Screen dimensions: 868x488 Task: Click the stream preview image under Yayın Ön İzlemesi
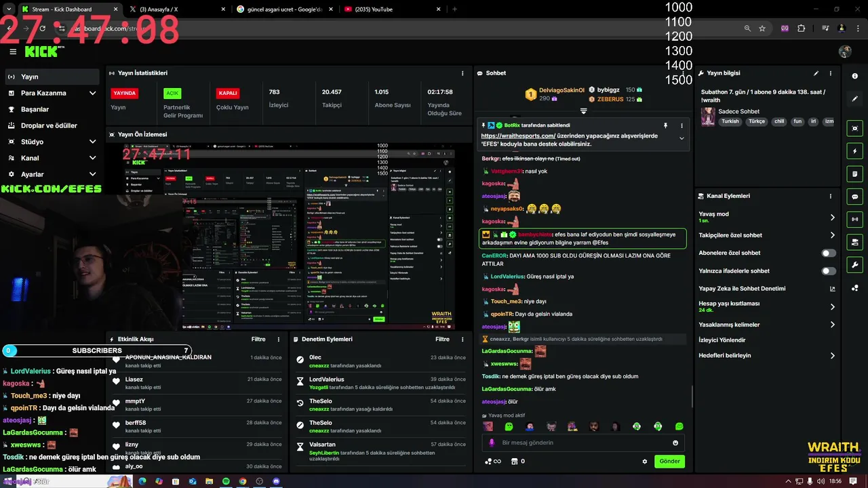(x=290, y=236)
